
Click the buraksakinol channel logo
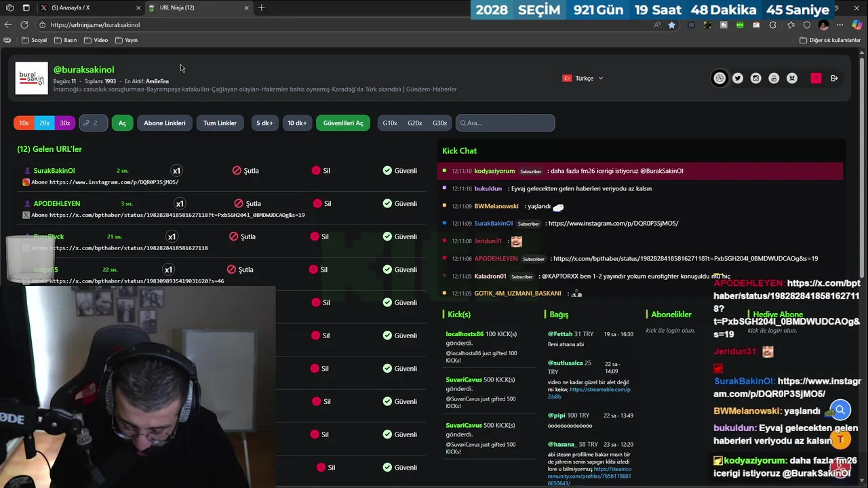[32, 78]
